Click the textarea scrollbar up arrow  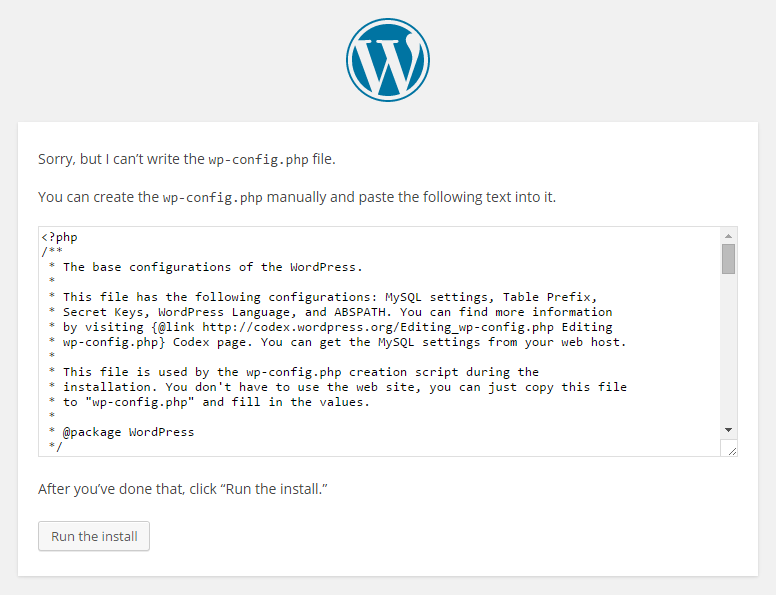[x=729, y=235]
